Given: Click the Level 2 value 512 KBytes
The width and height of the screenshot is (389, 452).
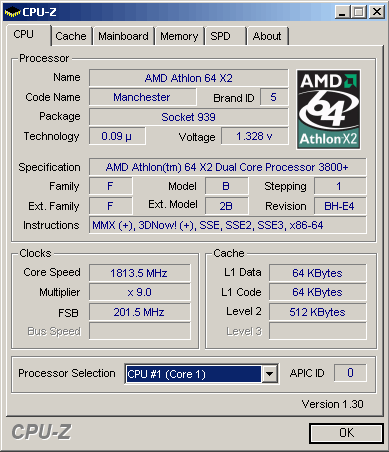Looking at the screenshot, I should click(318, 312).
